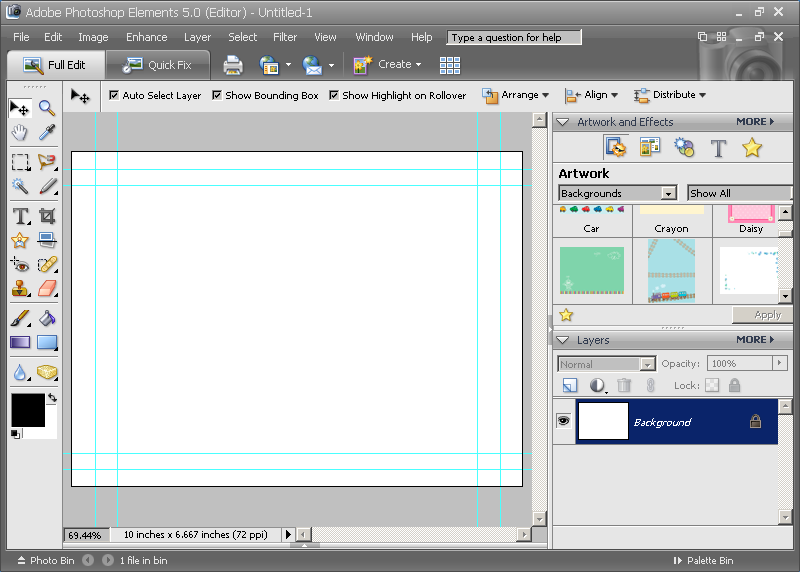Select the Cookie Cutter star tool

tap(20, 240)
